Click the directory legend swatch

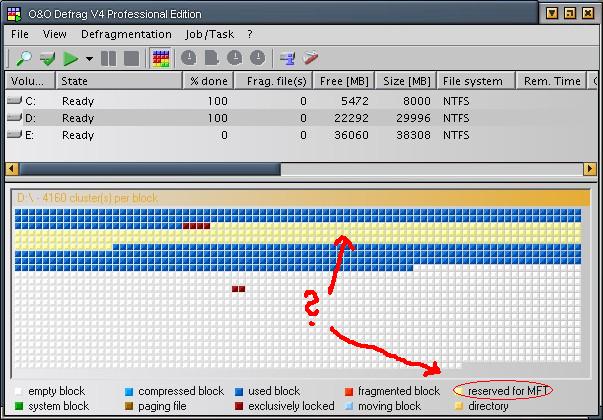point(459,406)
